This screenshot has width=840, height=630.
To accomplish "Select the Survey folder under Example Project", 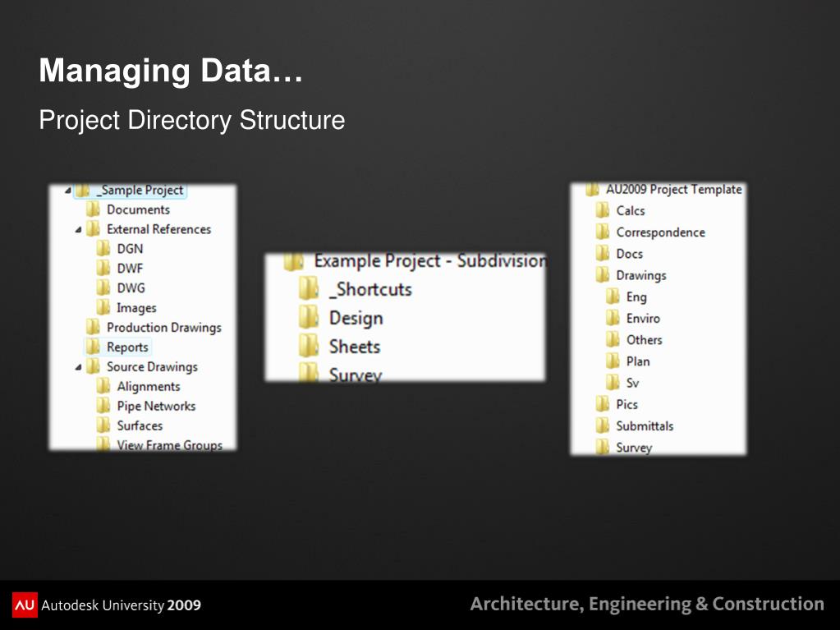I will pos(355,375).
